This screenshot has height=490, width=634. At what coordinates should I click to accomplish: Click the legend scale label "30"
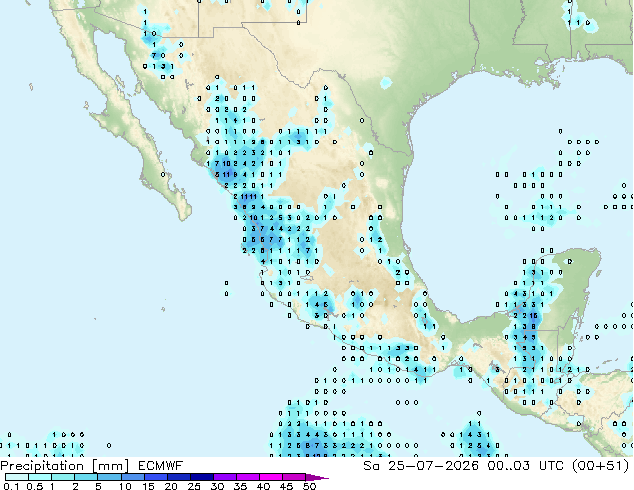pos(217,486)
